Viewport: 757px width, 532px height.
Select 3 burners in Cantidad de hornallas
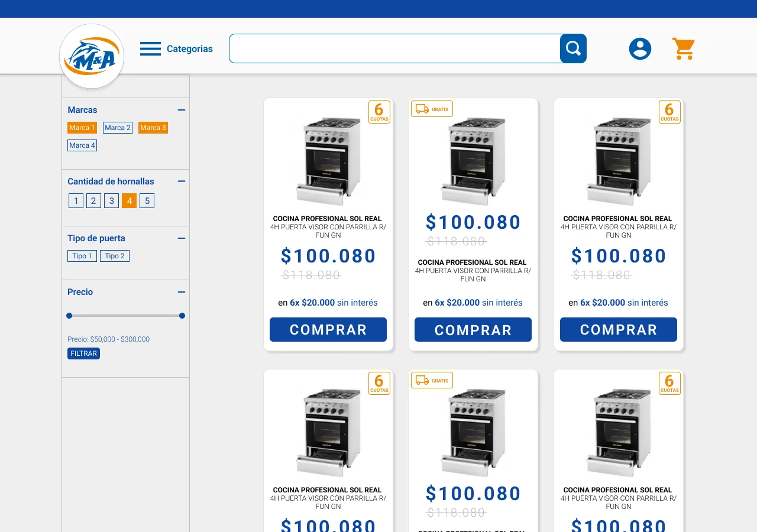(x=111, y=201)
